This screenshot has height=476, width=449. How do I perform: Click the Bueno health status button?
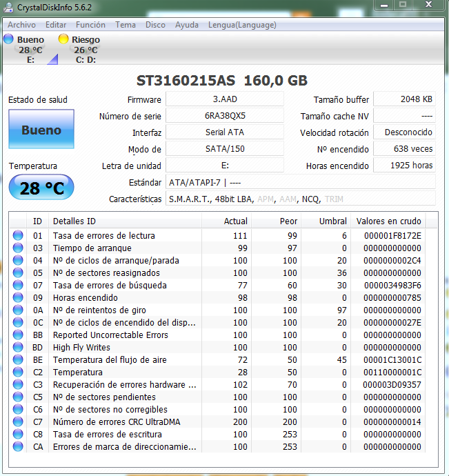(41, 129)
